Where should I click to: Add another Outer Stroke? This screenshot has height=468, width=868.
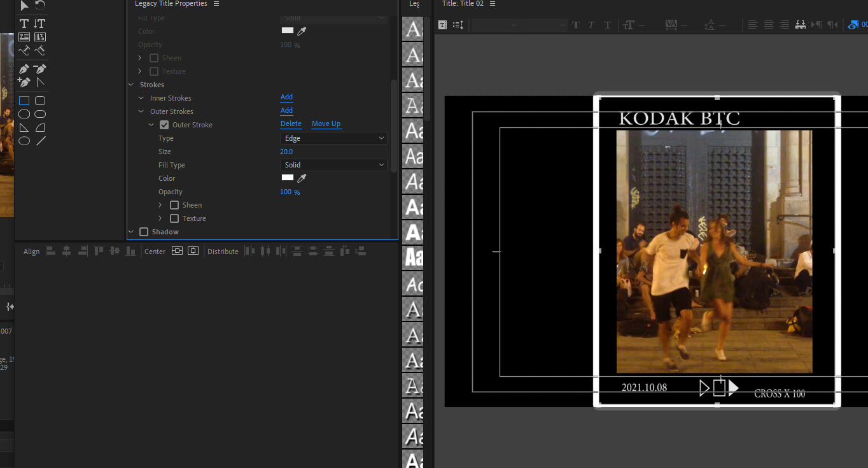[286, 111]
